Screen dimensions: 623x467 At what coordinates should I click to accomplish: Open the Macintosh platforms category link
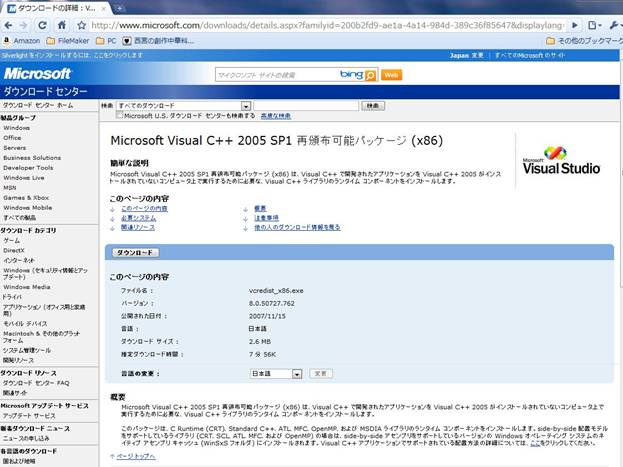42,337
